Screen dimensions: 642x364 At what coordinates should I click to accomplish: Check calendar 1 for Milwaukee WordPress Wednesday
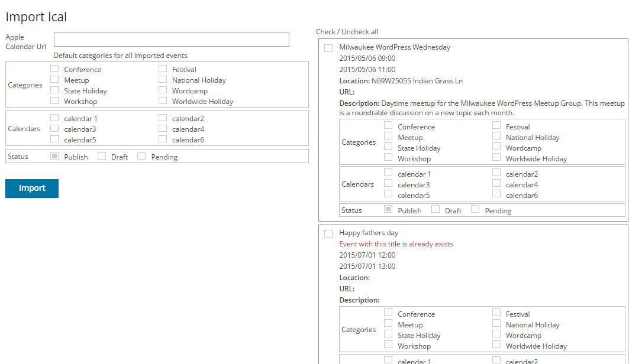[x=388, y=173]
